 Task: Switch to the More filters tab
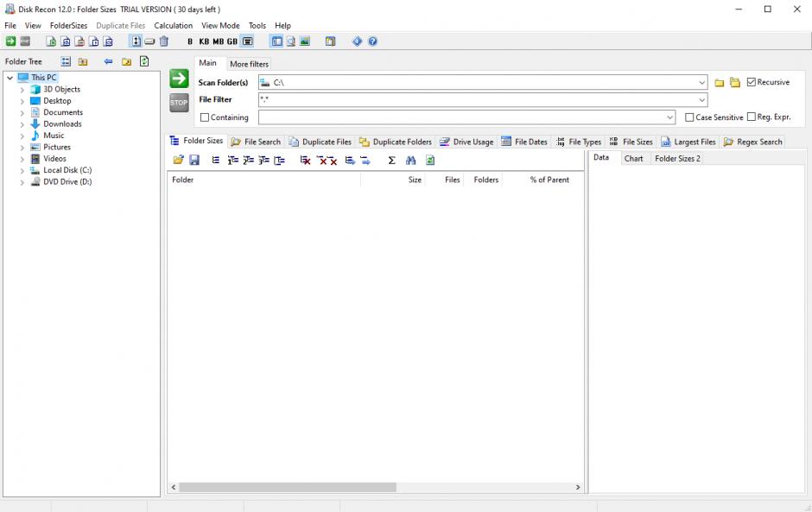[249, 64]
